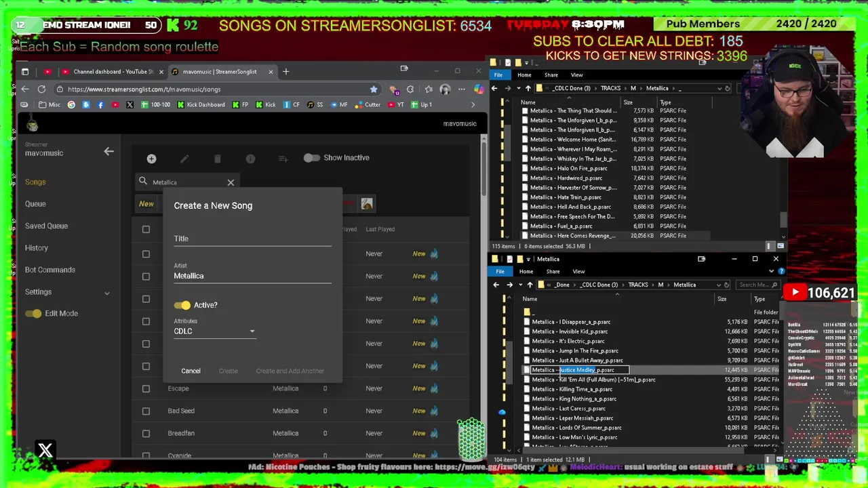Toggle the Active switch in Create a New Song
Screen dimensions: 868x488
click(182, 305)
